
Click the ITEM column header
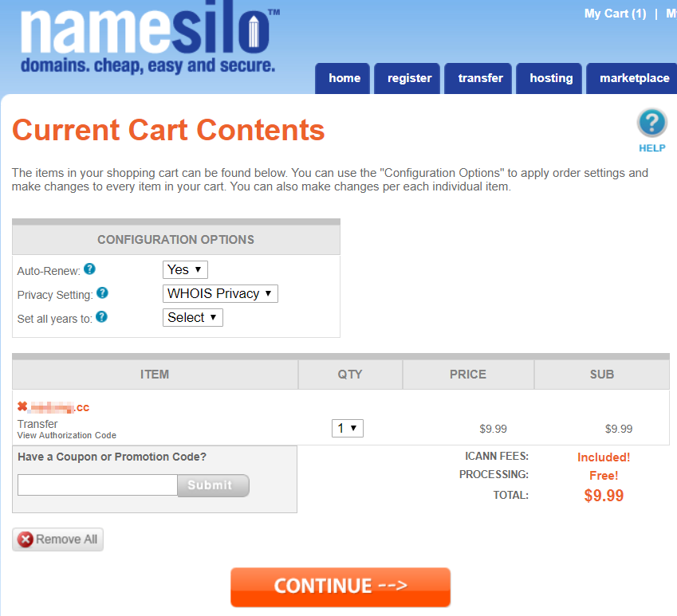tap(155, 375)
